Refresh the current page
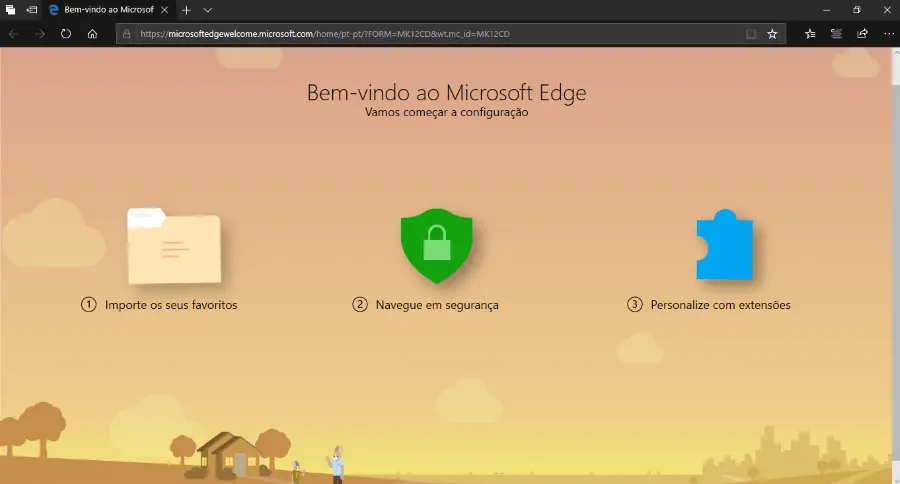The height and width of the screenshot is (484, 900). point(66,34)
